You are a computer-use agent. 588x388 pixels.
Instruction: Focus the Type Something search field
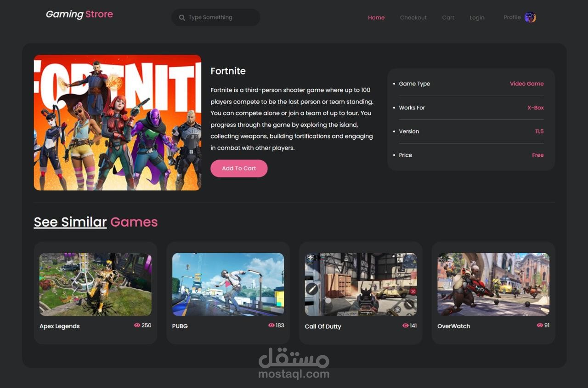click(x=216, y=17)
